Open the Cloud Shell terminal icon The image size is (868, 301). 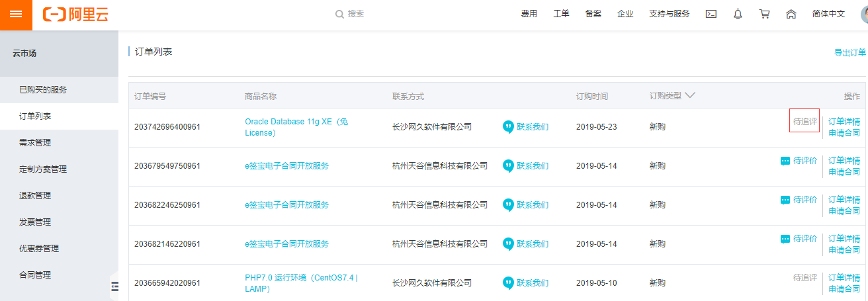(711, 14)
